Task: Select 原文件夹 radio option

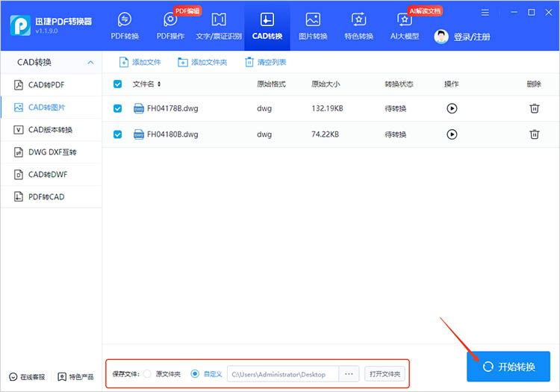Action: (147, 374)
